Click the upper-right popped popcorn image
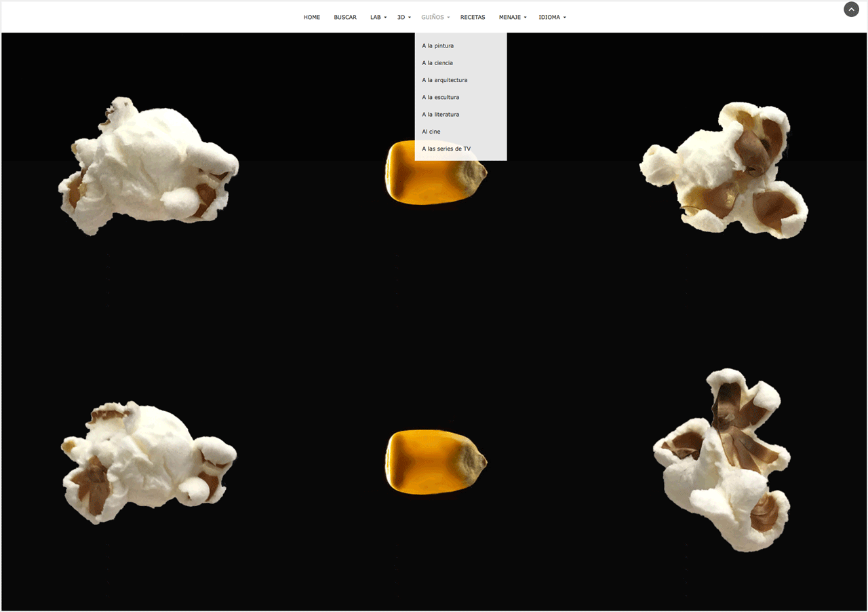Screen dimensions: 868x612 pyautogui.click(x=724, y=170)
